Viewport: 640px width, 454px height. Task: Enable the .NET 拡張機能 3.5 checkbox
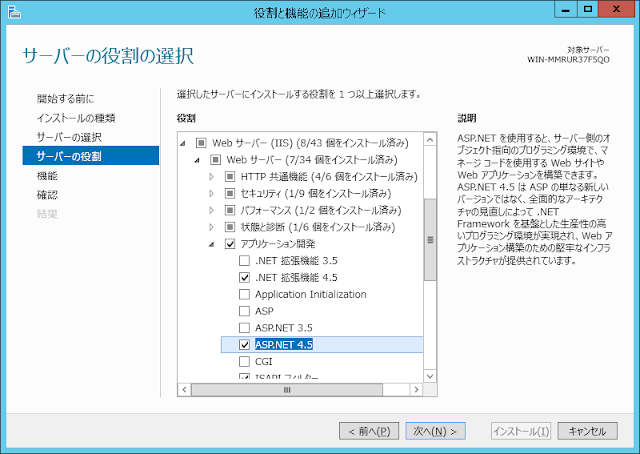tap(244, 260)
